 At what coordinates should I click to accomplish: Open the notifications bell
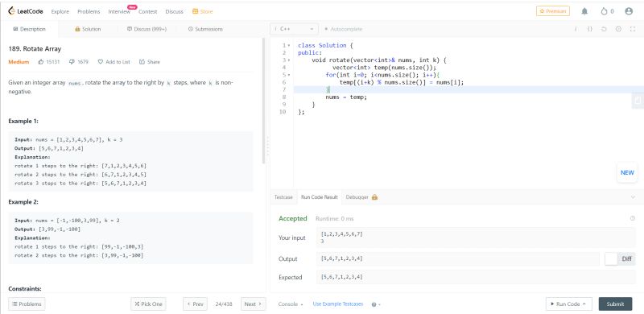coord(584,11)
